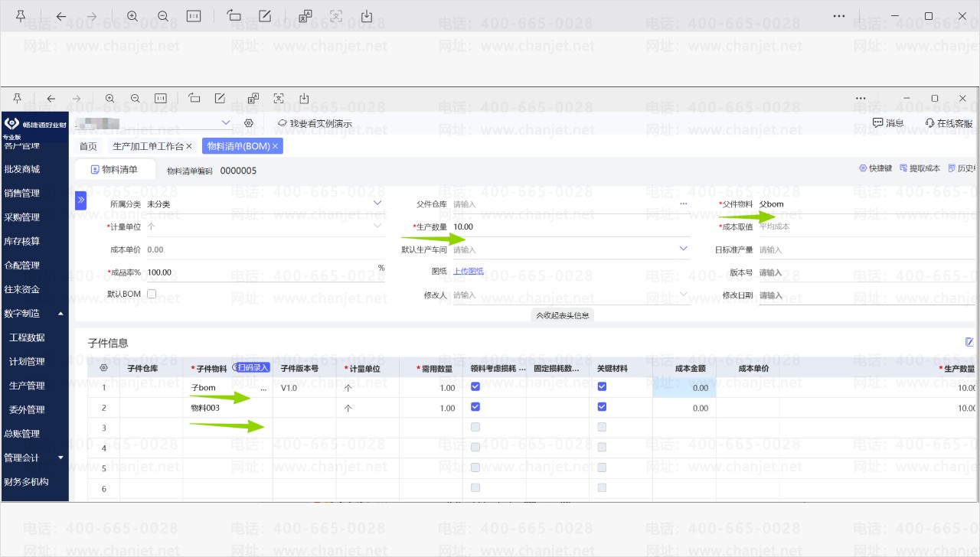
Task: Open account selector dropdown in header
Action: [x=226, y=122]
